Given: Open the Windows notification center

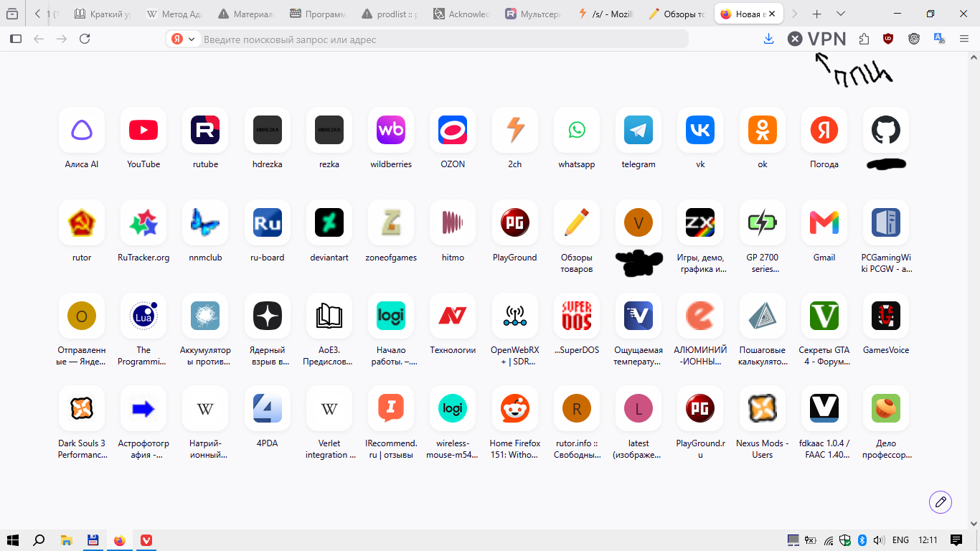Looking at the screenshot, I should pyautogui.click(x=956, y=540).
